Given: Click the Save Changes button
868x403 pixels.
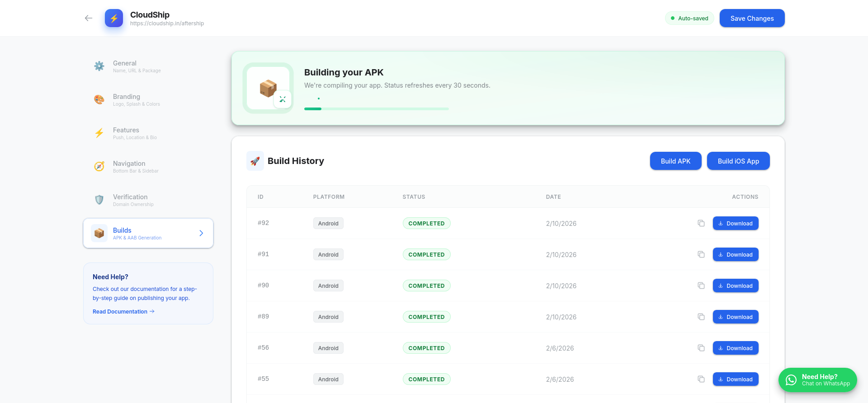Looking at the screenshot, I should tap(752, 18).
